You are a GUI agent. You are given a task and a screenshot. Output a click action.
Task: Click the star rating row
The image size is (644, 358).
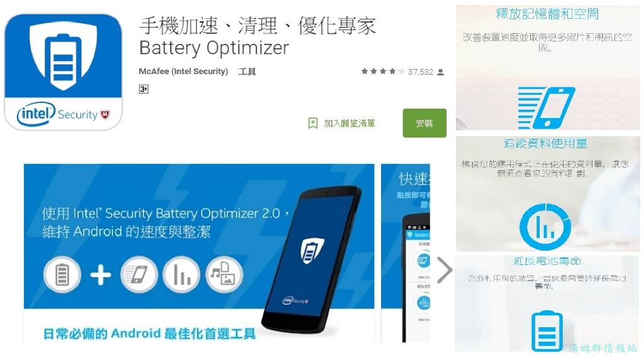coord(382,72)
